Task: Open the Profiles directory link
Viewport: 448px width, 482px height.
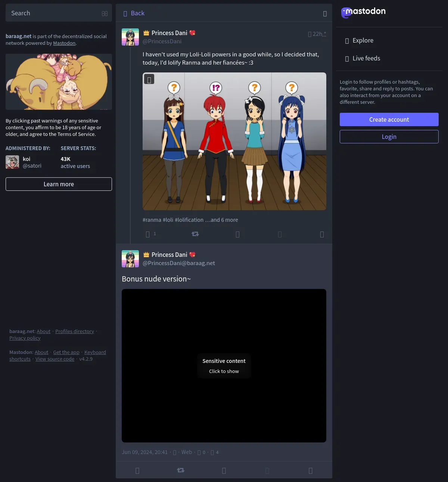Action: click(75, 331)
